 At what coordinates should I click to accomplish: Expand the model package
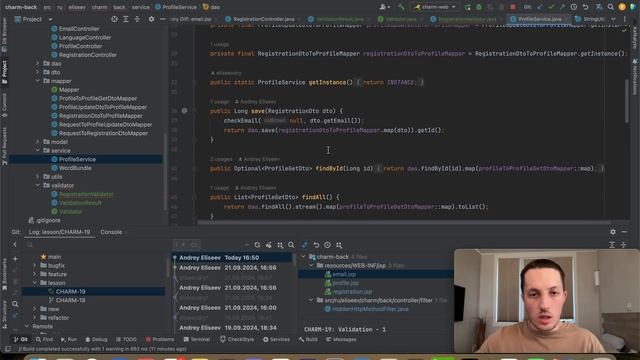38,142
